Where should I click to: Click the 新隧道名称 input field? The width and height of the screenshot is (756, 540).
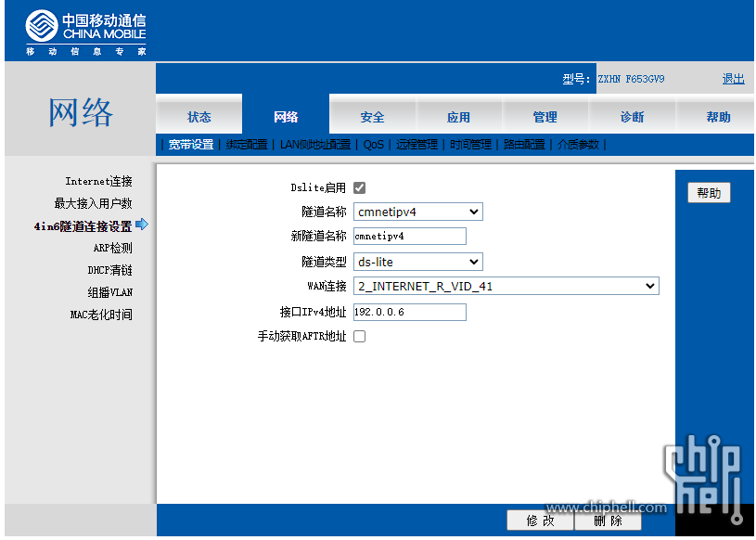410,237
